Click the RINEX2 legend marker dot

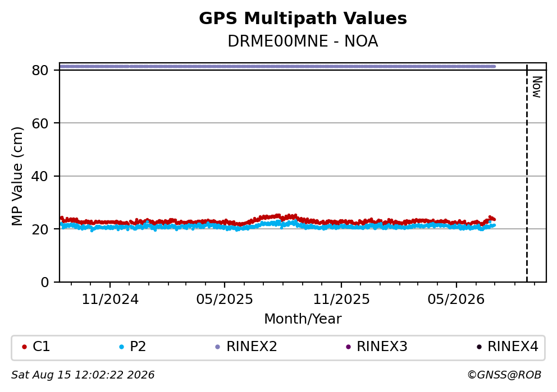pyautogui.click(x=218, y=347)
